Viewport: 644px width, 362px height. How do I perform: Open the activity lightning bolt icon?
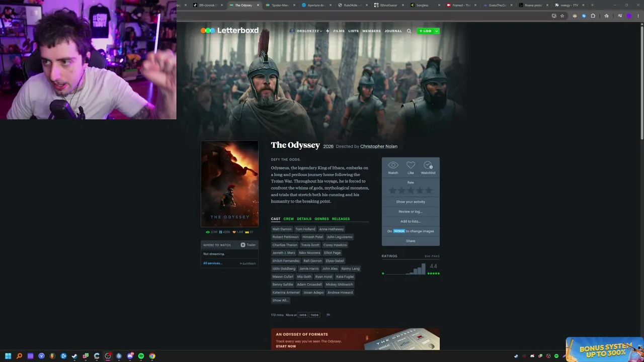pyautogui.click(x=327, y=31)
